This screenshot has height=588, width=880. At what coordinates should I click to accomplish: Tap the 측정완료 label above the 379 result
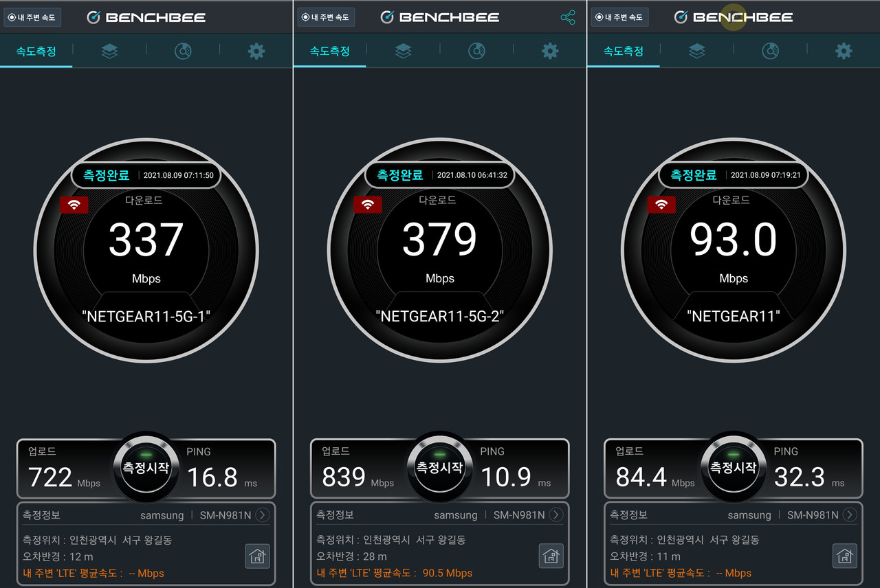pyautogui.click(x=399, y=175)
